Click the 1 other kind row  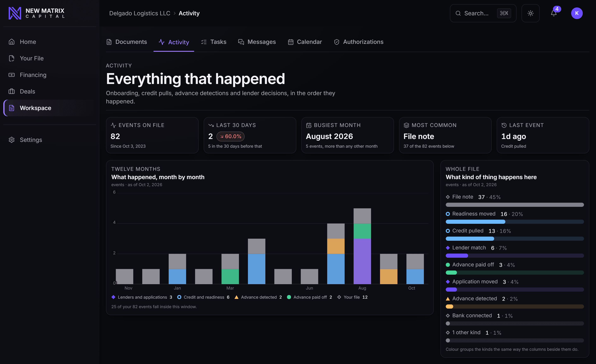point(515,336)
